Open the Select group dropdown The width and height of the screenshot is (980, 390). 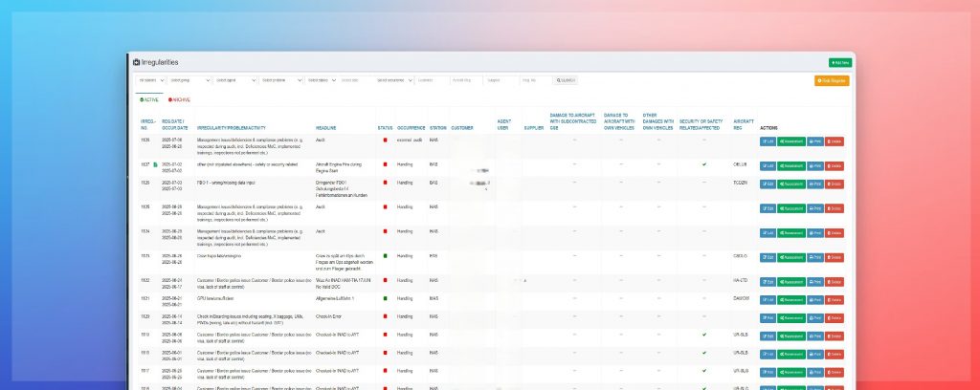point(188,80)
